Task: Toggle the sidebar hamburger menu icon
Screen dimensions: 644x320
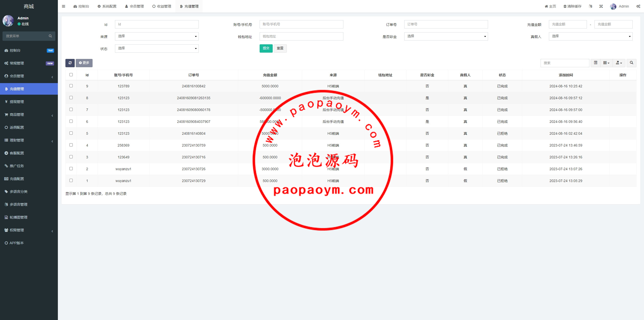Action: (x=63, y=6)
